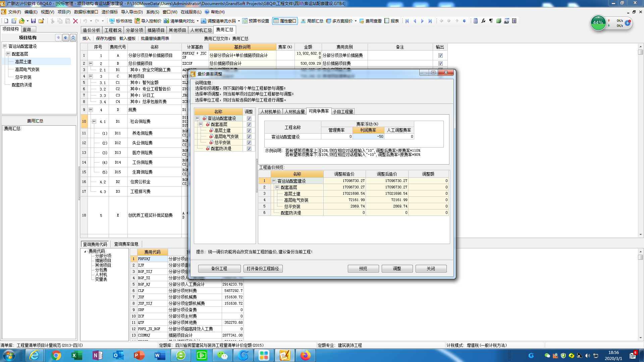Toggle adjust checkbox for 高层电气安装
644x362 pixels.
click(x=249, y=136)
